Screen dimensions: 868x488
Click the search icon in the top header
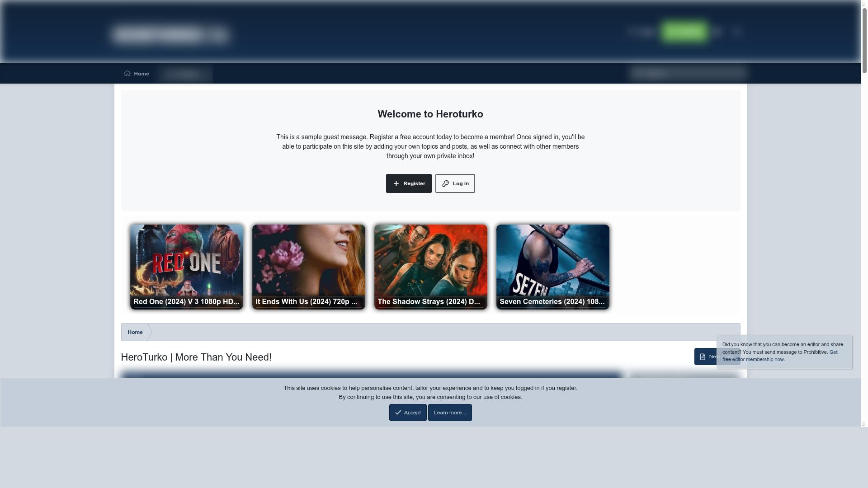click(x=737, y=31)
